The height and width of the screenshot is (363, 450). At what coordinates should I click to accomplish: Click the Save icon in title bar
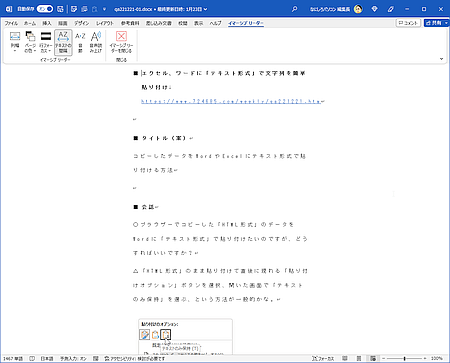point(60,9)
